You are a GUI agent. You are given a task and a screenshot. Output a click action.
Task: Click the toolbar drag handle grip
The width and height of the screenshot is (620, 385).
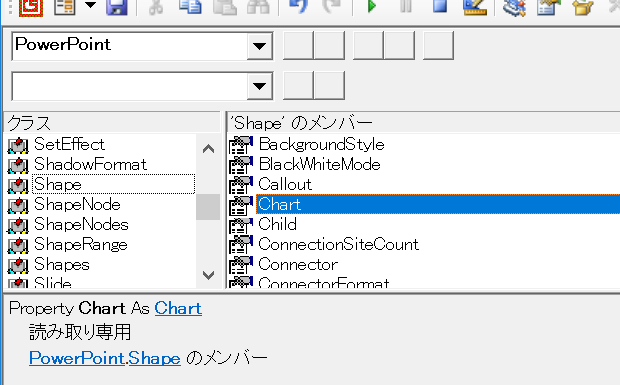10,7
